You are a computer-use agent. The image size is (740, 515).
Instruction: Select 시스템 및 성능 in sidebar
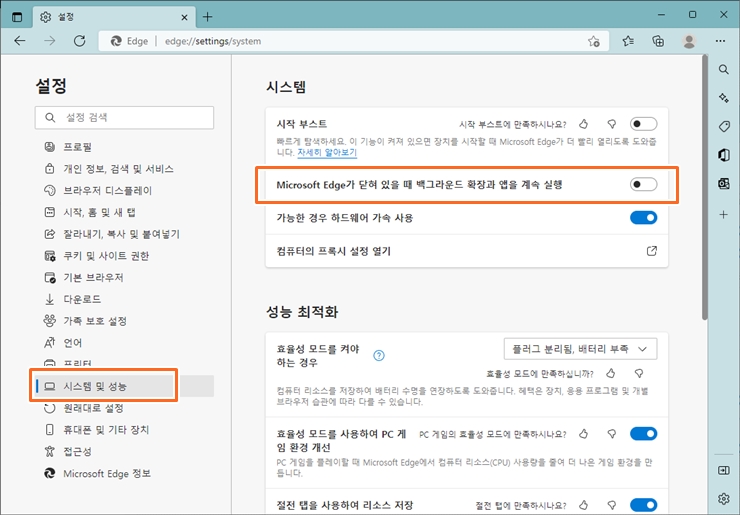click(124, 386)
